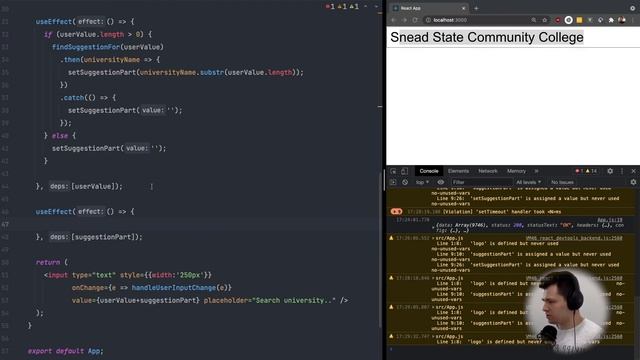The image size is (640, 360).
Task: Click the zoom magnifier icon in address bar
Action: pyautogui.click(x=533, y=20)
